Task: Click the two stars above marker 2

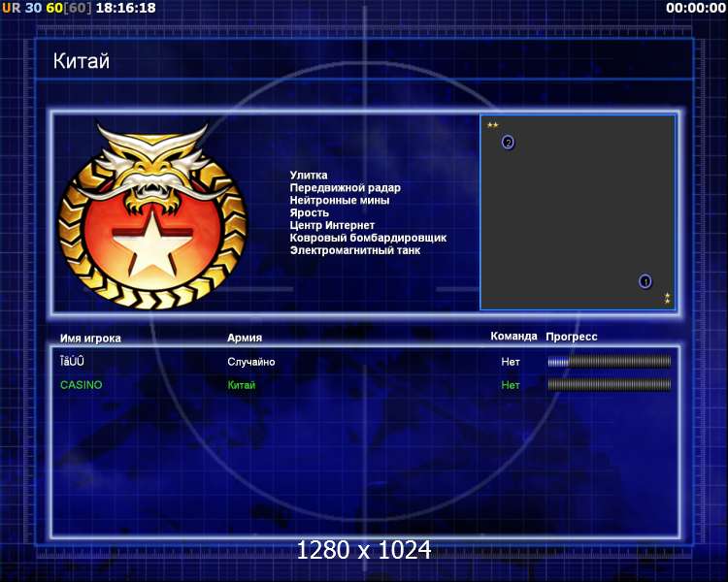Action: pos(492,125)
